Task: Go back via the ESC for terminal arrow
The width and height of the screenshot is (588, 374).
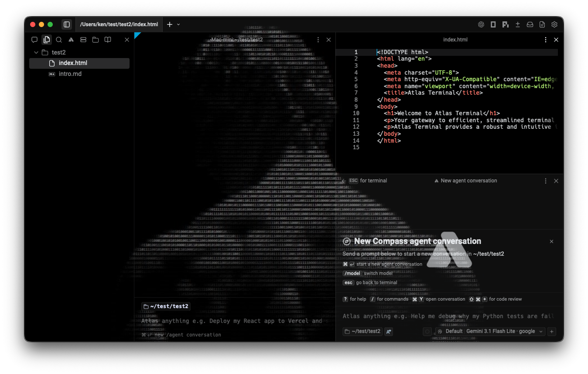Action: point(344,181)
